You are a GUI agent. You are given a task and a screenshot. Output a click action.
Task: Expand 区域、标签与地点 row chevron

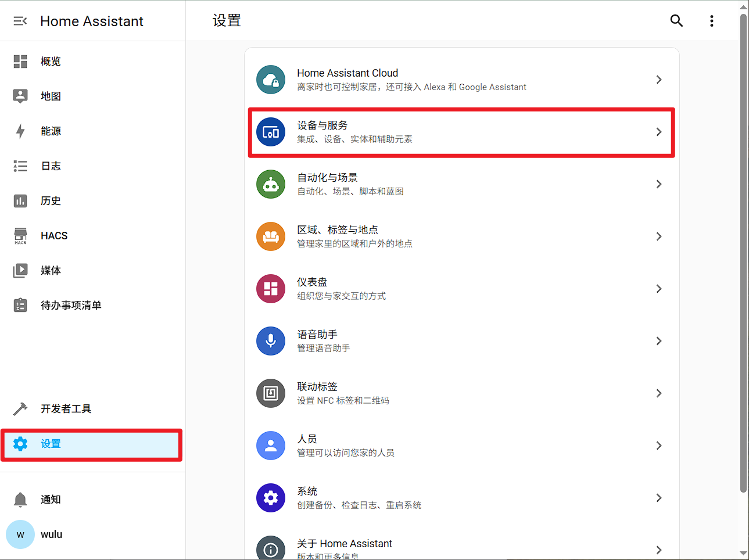coord(659,236)
